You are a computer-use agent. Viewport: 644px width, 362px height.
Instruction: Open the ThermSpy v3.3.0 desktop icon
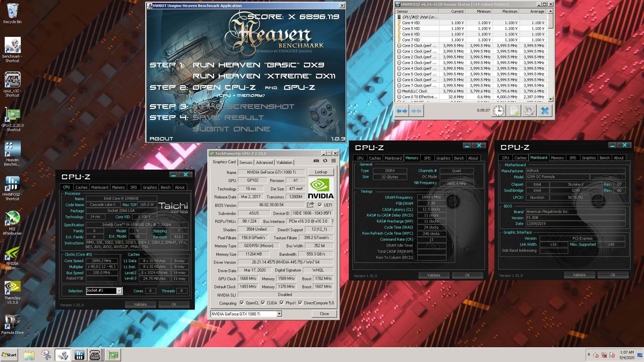coord(12,292)
